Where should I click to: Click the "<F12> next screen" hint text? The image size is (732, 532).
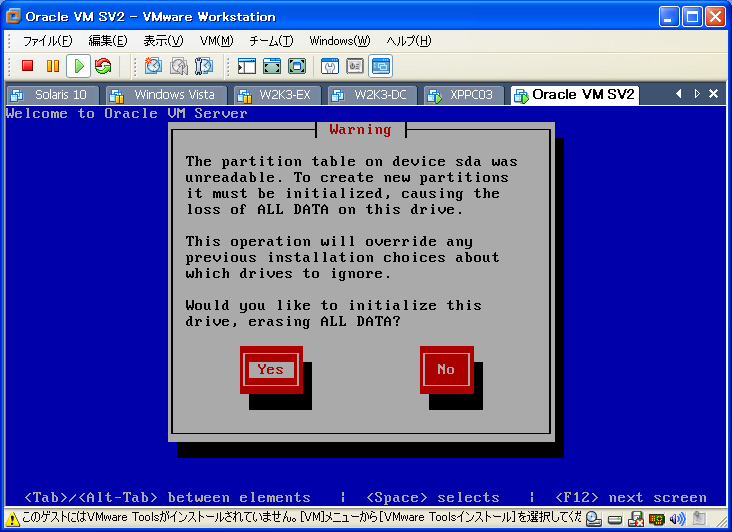click(x=631, y=497)
